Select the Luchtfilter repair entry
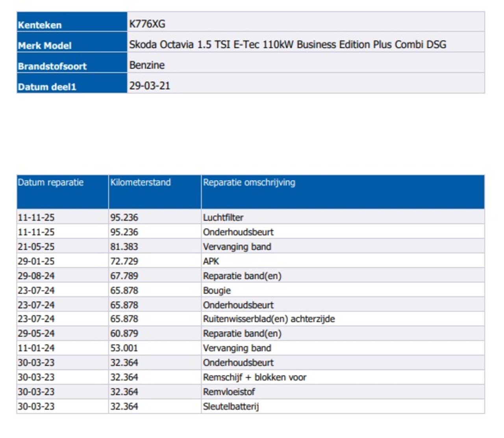The width and height of the screenshot is (504, 438). pos(223,217)
